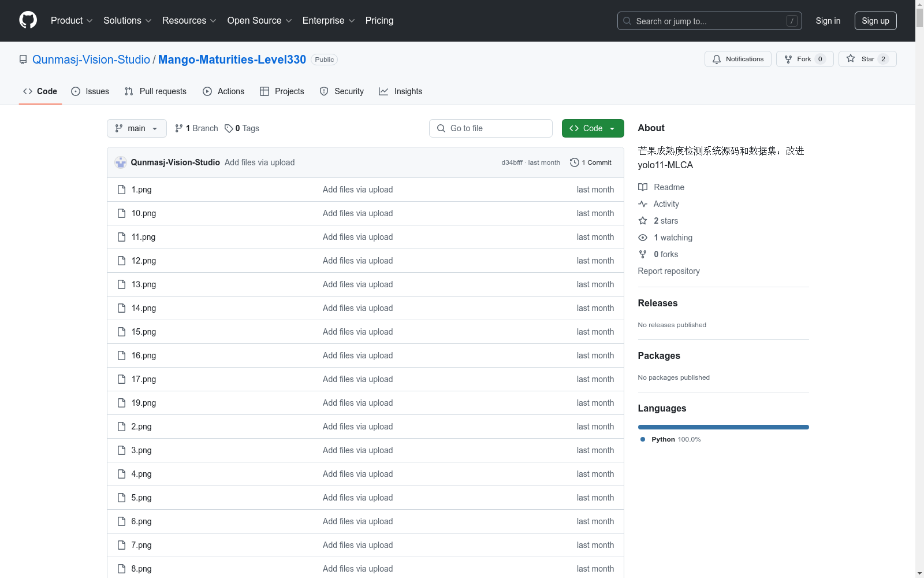Click the eye icon beside 1 watching
Image resolution: width=924 pixels, height=578 pixels.
click(x=643, y=238)
